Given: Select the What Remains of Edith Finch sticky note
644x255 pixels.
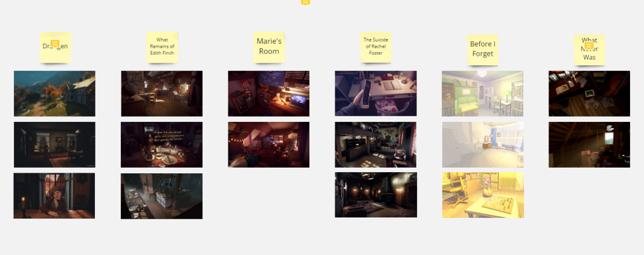Looking at the screenshot, I should [x=162, y=47].
